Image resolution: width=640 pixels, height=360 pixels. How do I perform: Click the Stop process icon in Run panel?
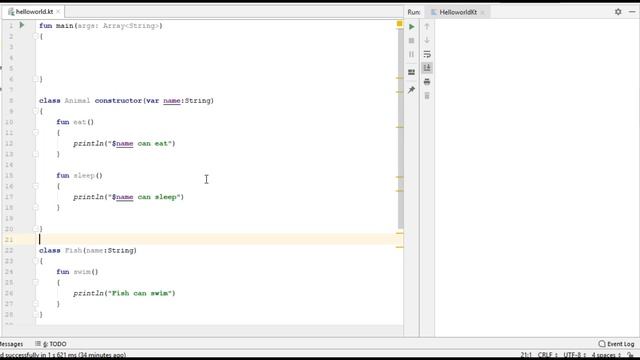[411, 41]
